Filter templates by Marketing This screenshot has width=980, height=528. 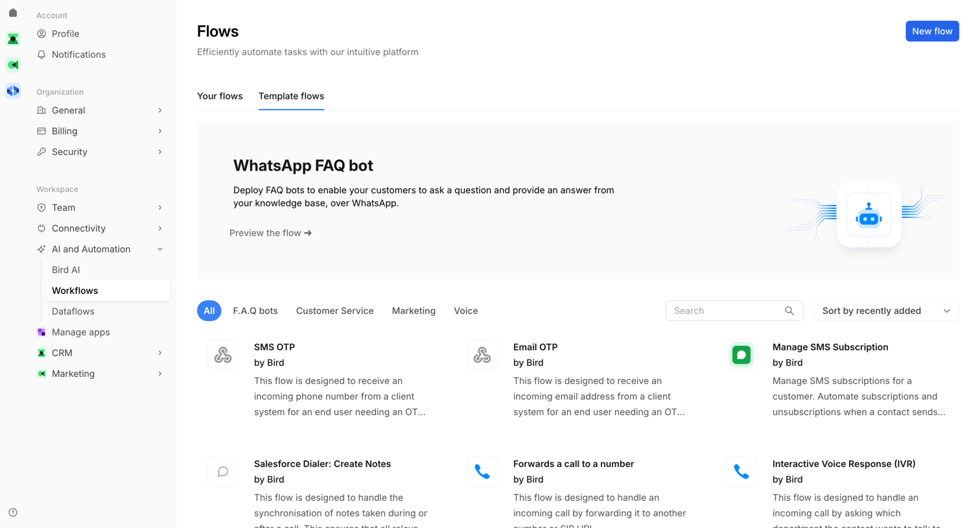coord(414,311)
